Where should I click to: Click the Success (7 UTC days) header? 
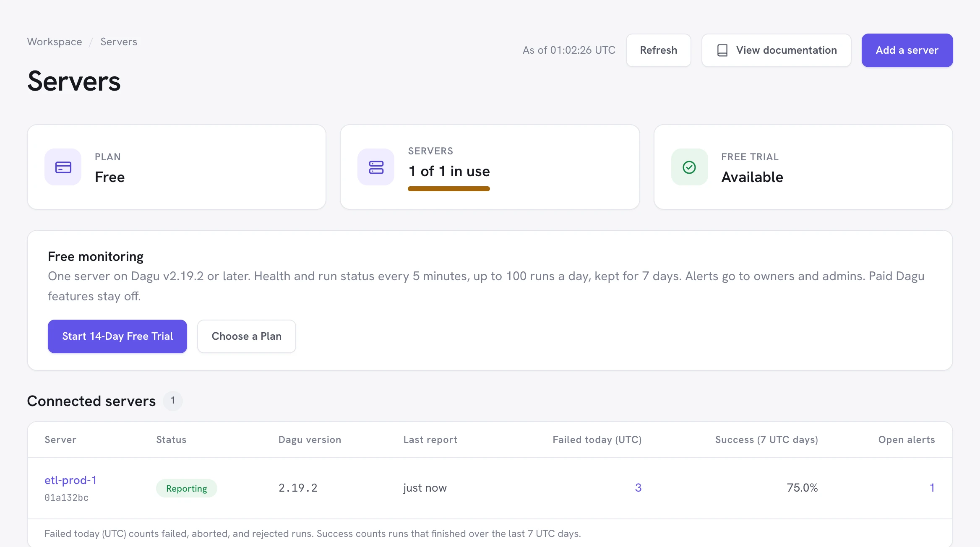766,440
